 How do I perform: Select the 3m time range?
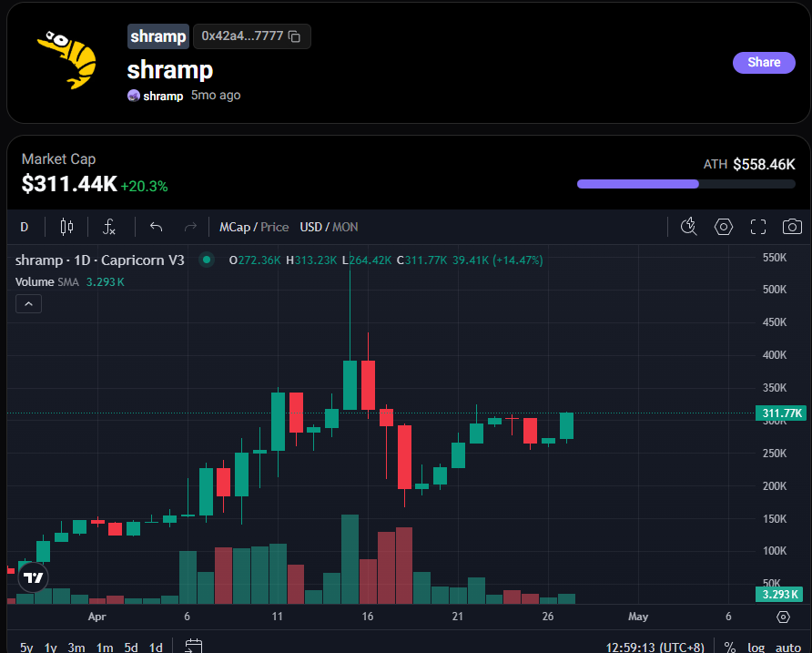(76, 648)
